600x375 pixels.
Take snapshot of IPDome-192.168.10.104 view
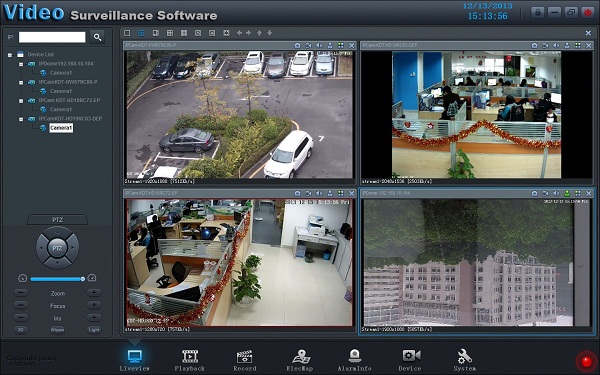pyautogui.click(x=535, y=194)
